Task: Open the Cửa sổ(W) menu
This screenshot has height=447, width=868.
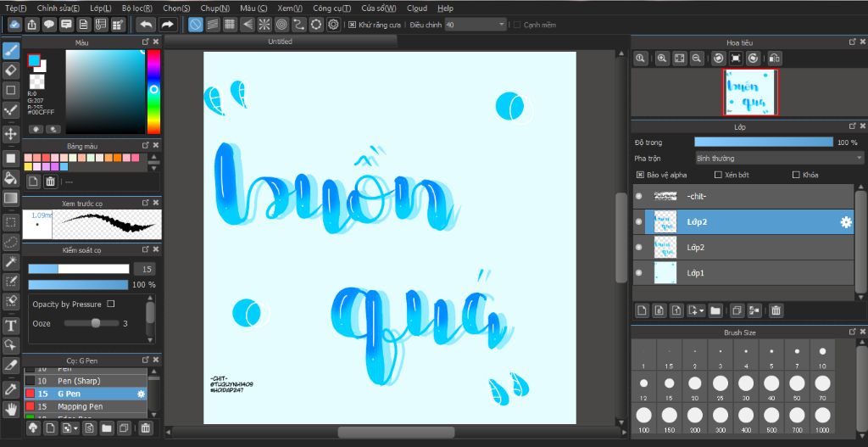Action: click(379, 8)
